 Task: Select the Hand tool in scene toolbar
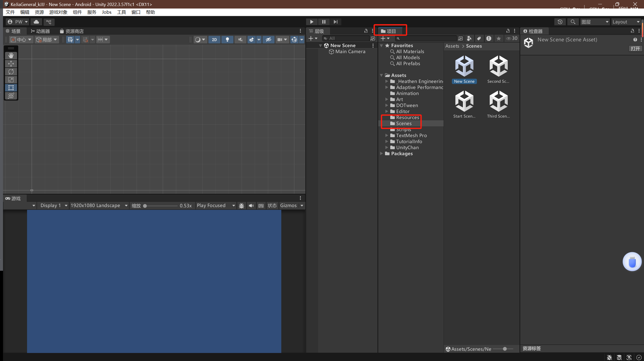(11, 55)
